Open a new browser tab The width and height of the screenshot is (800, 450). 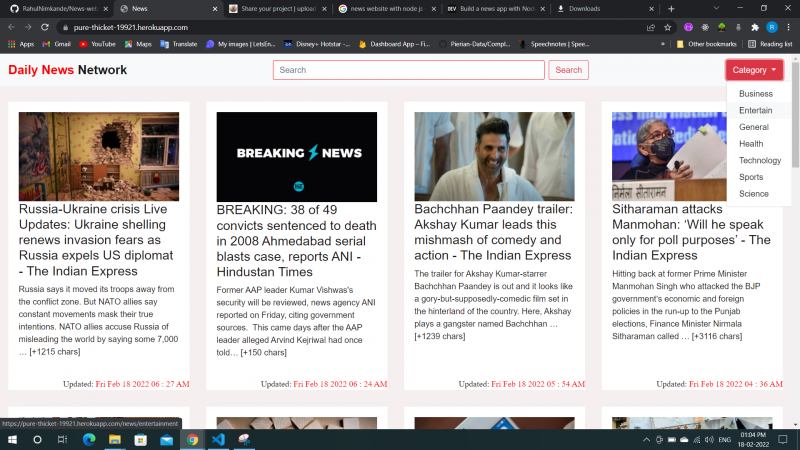(671, 9)
